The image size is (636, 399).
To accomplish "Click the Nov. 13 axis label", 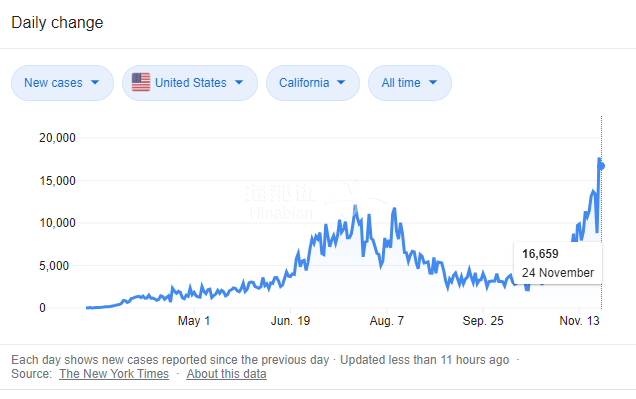I will tap(579, 321).
